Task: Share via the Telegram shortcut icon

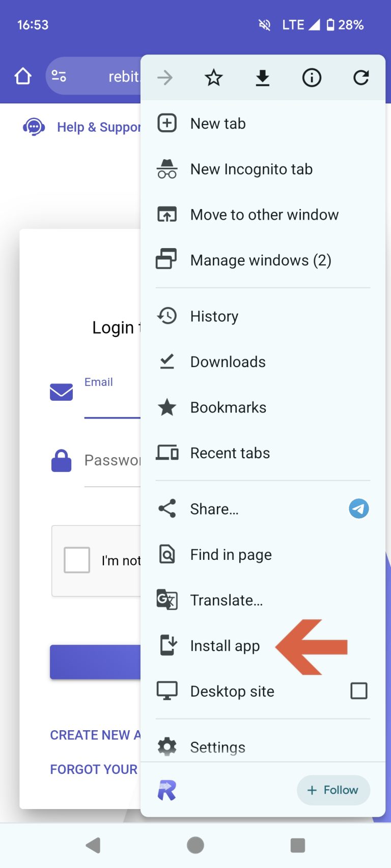Action: [358, 508]
